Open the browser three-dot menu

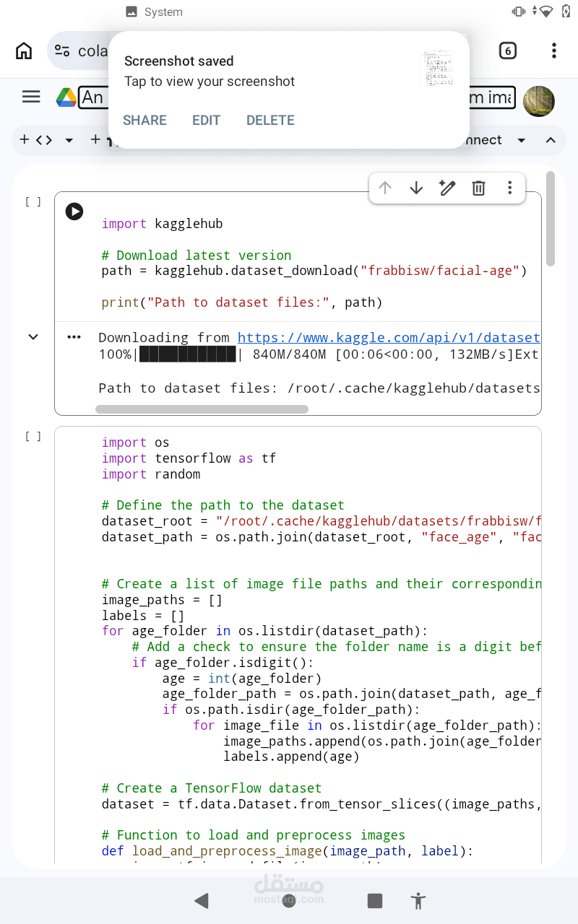coord(553,51)
